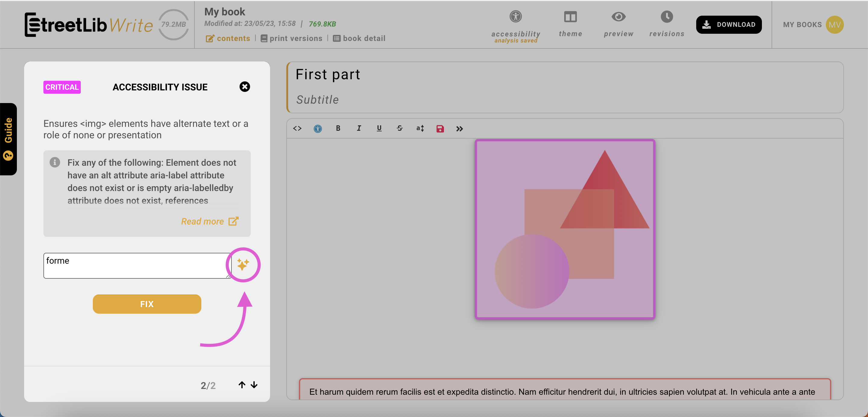Apply strikethrough formatting
The width and height of the screenshot is (868, 417).
coord(400,128)
